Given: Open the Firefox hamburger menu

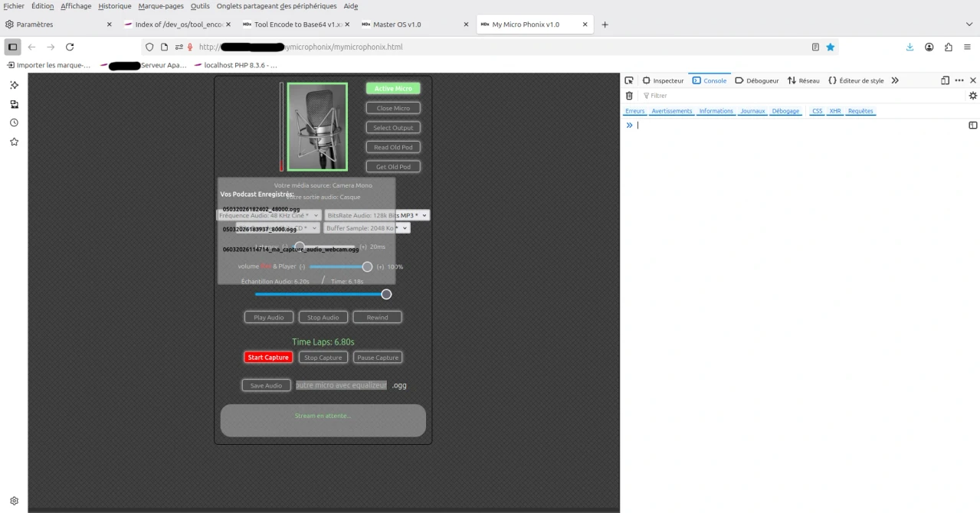Looking at the screenshot, I should pos(968,47).
